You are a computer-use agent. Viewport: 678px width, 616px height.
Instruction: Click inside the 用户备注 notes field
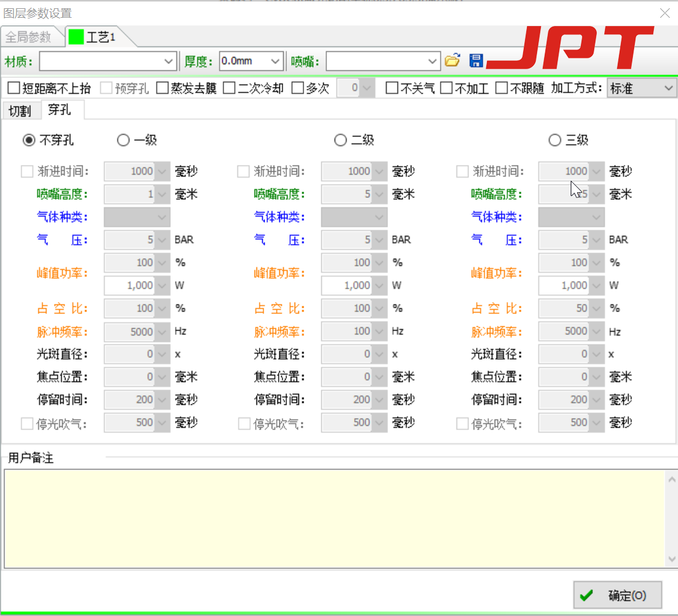tap(333, 518)
